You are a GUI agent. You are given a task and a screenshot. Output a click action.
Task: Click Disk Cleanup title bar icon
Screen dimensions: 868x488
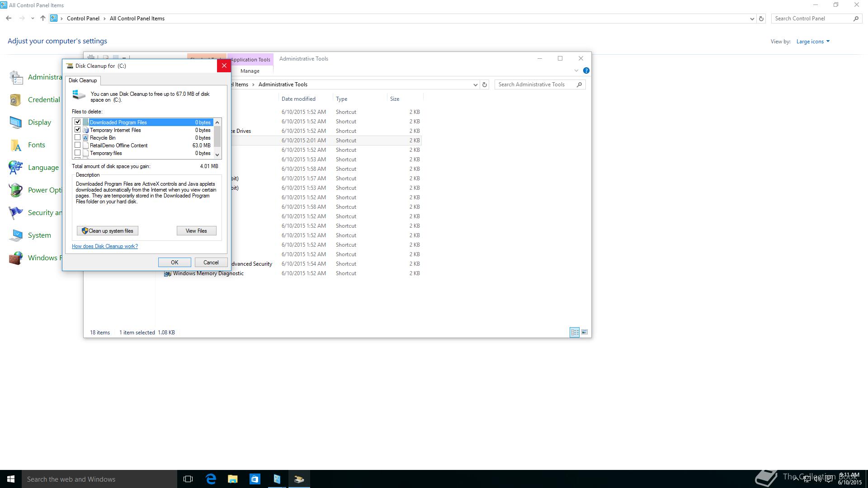70,66
